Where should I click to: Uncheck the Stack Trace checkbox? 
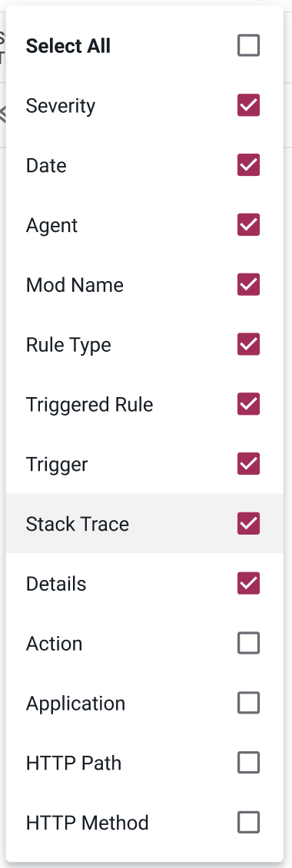point(248,524)
